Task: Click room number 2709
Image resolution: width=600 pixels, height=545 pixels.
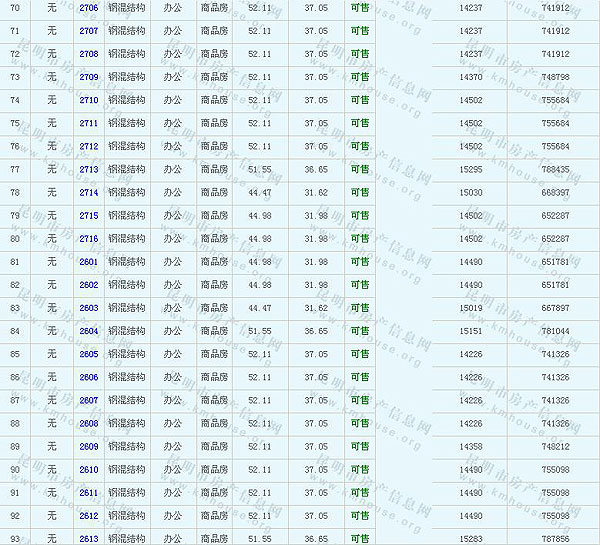Action: pyautogui.click(x=89, y=77)
